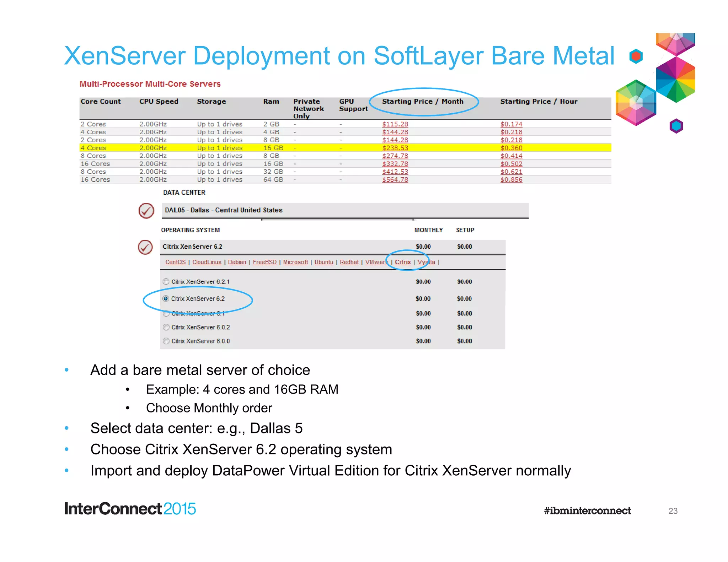Choose the Citrix XenServer 6.0.0 radio option
The width and height of the screenshot is (728, 562).
click(x=166, y=341)
